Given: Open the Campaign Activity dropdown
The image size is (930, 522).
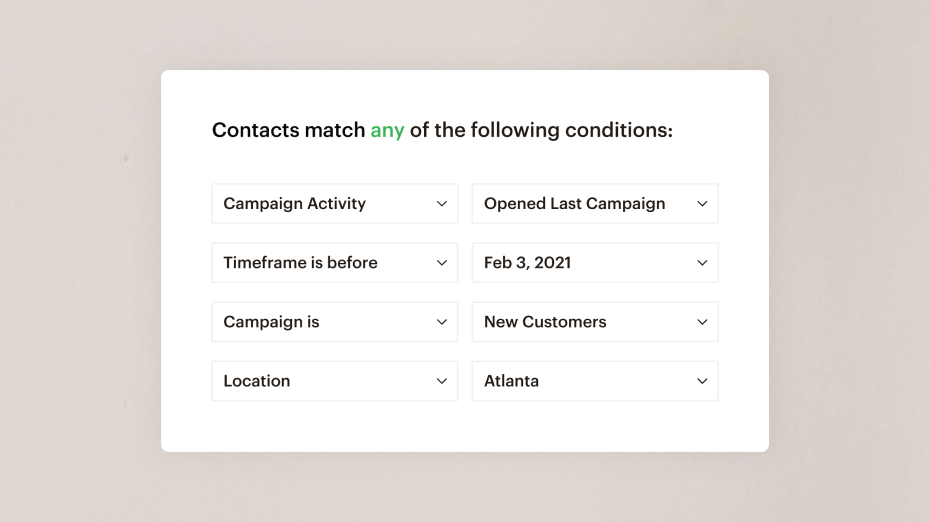Looking at the screenshot, I should [x=334, y=204].
